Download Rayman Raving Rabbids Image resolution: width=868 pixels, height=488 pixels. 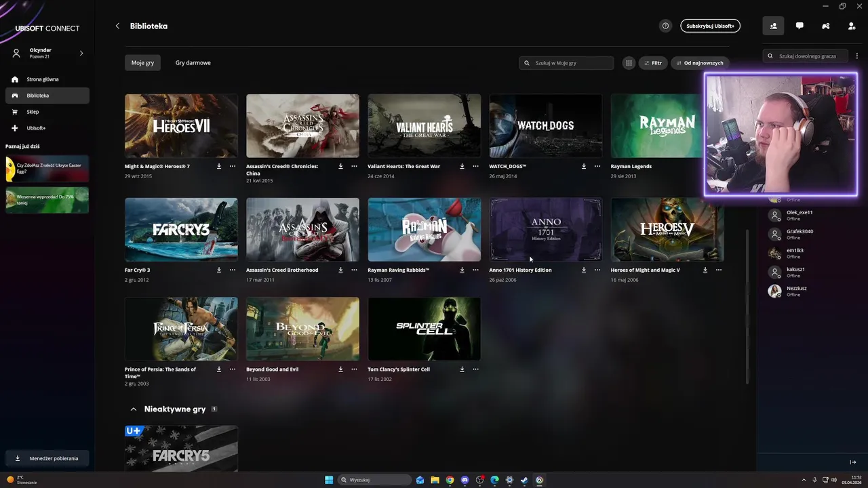point(462,270)
